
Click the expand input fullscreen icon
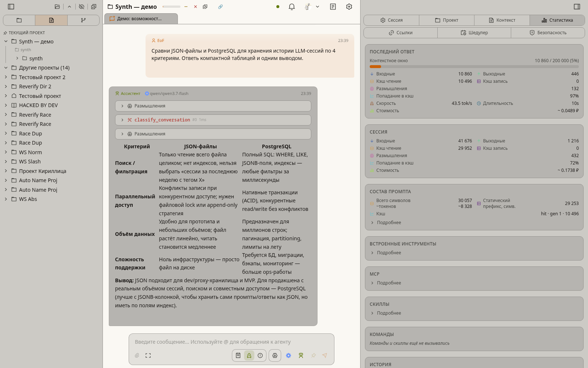148,355
